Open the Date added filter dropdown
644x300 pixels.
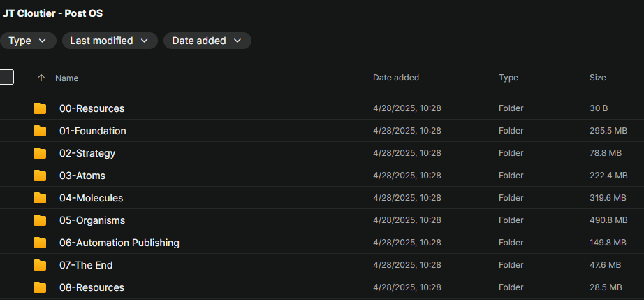pos(207,41)
